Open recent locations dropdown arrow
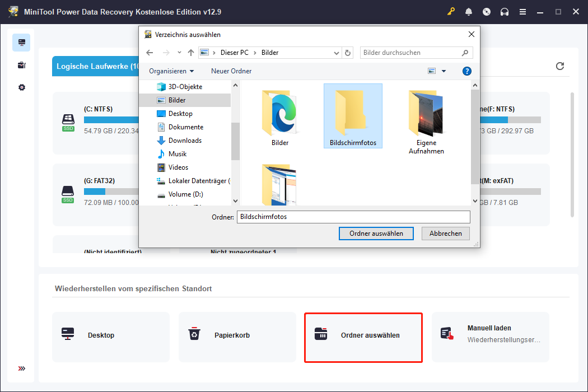588x392 pixels. (x=179, y=53)
